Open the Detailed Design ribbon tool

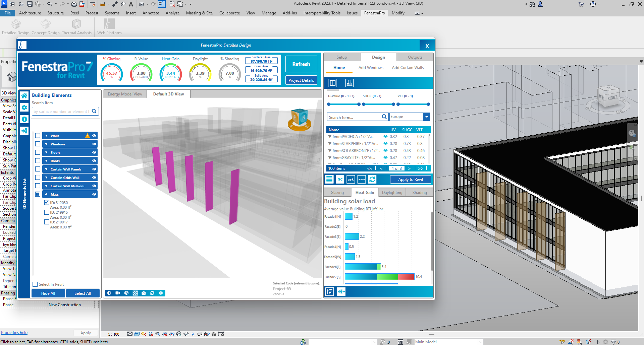(x=16, y=26)
